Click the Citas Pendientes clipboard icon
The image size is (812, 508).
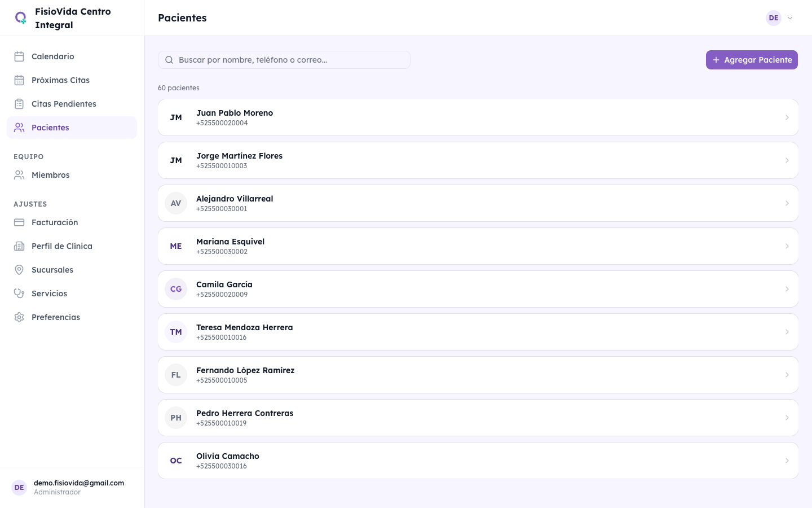click(19, 104)
